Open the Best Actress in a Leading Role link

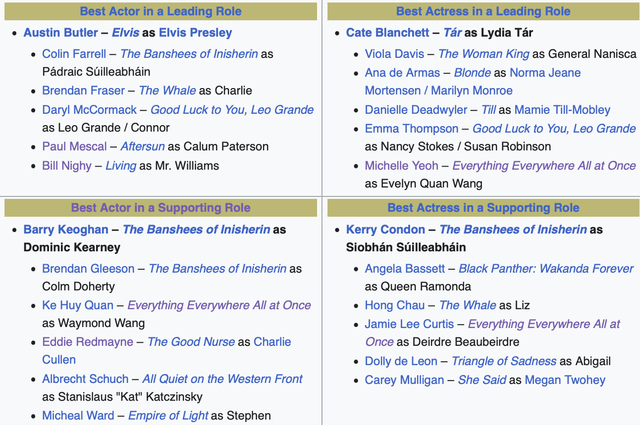483,11
